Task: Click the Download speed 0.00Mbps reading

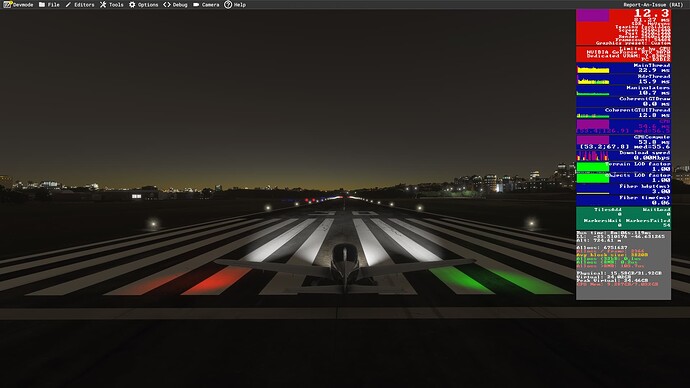Action: coord(645,155)
